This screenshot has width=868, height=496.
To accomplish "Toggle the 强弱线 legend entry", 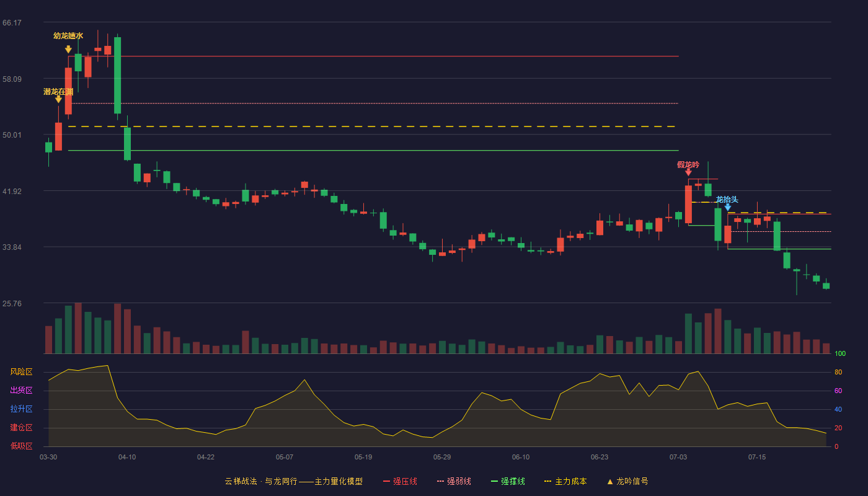I will coord(454,481).
